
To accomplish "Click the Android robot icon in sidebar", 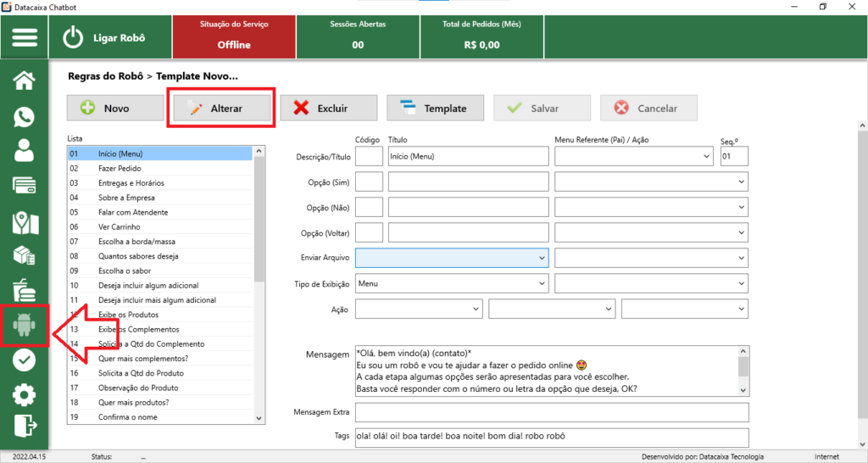I will coord(25,323).
